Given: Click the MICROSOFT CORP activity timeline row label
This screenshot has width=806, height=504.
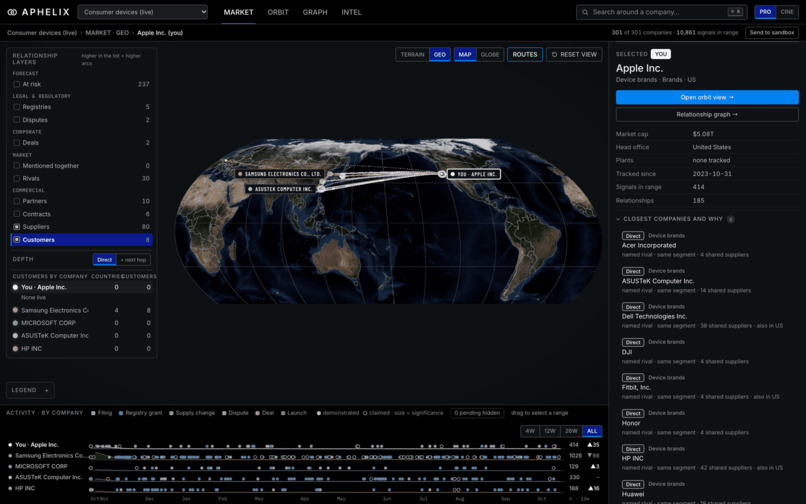Looking at the screenshot, I should click(x=41, y=466).
